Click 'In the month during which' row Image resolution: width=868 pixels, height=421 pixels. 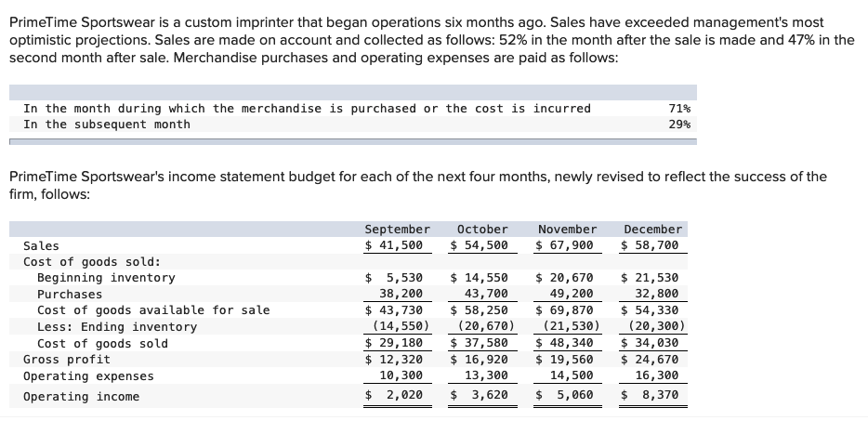(352, 109)
